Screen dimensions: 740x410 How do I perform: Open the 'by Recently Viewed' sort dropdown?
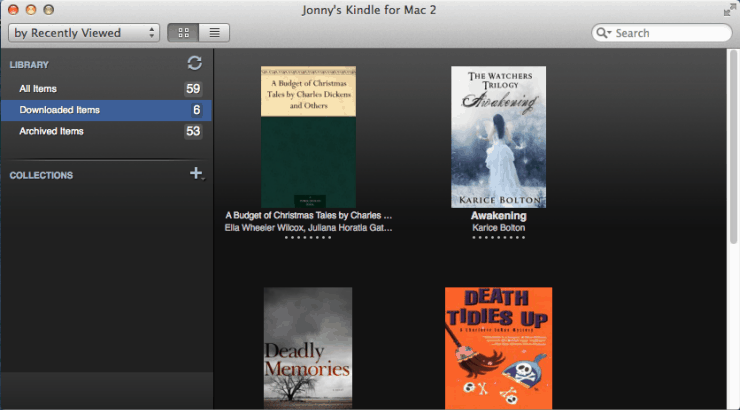(84, 33)
